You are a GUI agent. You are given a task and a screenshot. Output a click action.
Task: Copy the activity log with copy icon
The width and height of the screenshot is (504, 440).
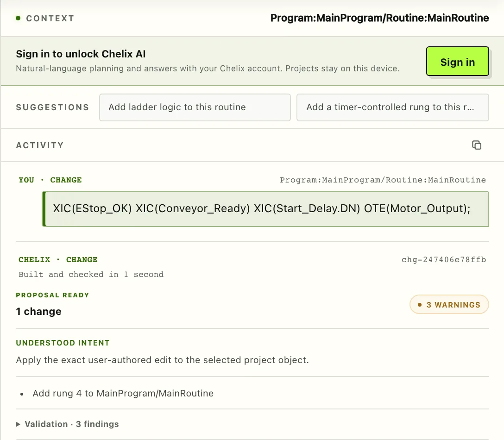477,145
